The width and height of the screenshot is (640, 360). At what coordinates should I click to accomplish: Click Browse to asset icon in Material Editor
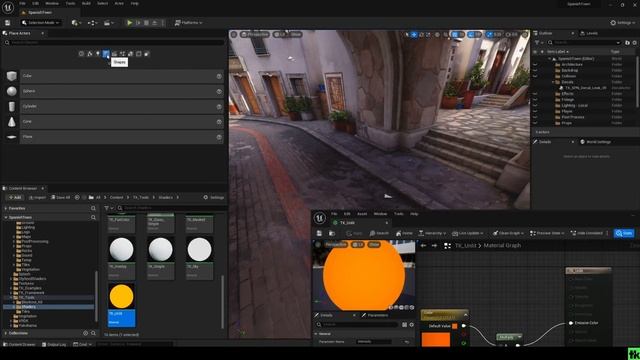[332, 233]
